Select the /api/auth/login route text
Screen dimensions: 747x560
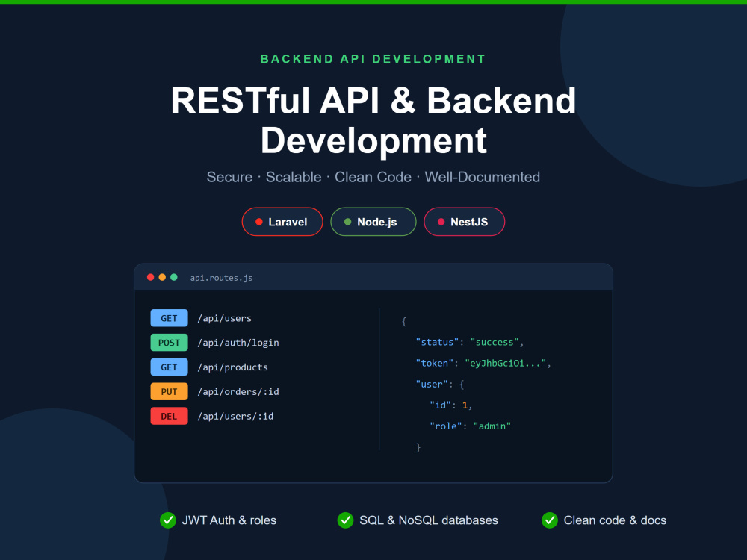pyautogui.click(x=238, y=343)
